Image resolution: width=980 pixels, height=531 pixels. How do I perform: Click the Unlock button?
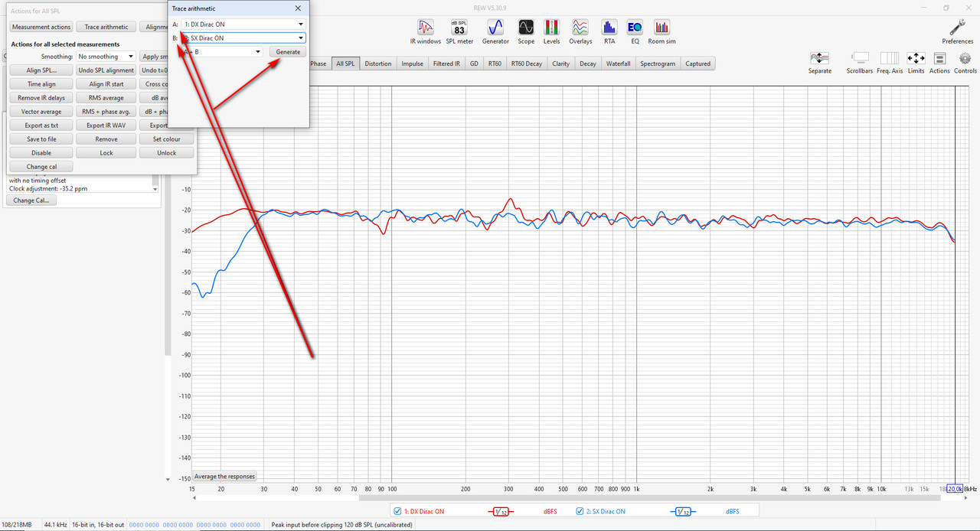pyautogui.click(x=167, y=153)
